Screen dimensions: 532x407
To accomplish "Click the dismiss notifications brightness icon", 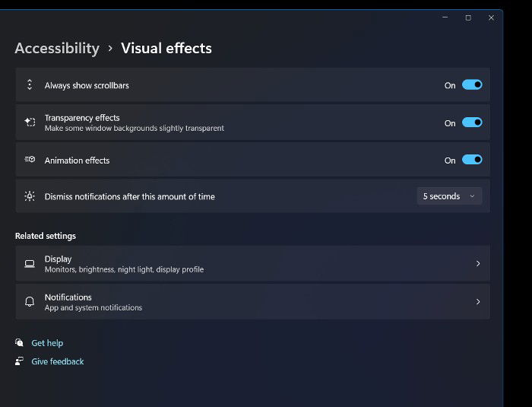I will click(30, 196).
